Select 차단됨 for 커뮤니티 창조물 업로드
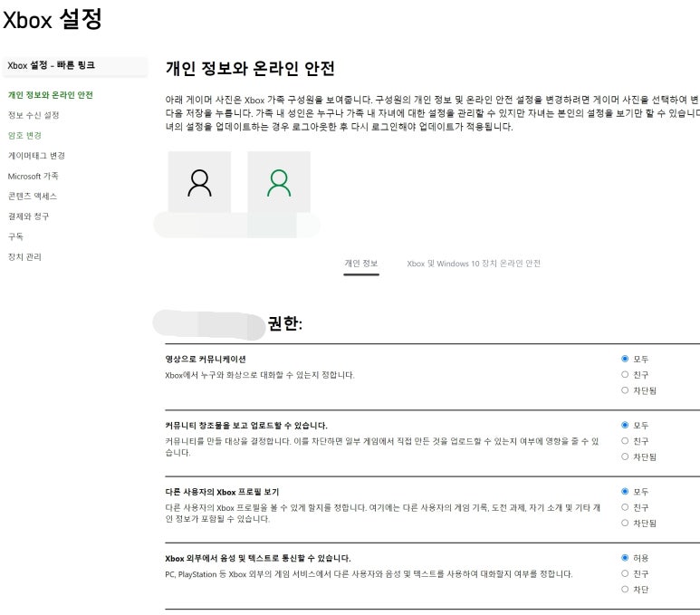This screenshot has height=615, width=700. [x=625, y=456]
